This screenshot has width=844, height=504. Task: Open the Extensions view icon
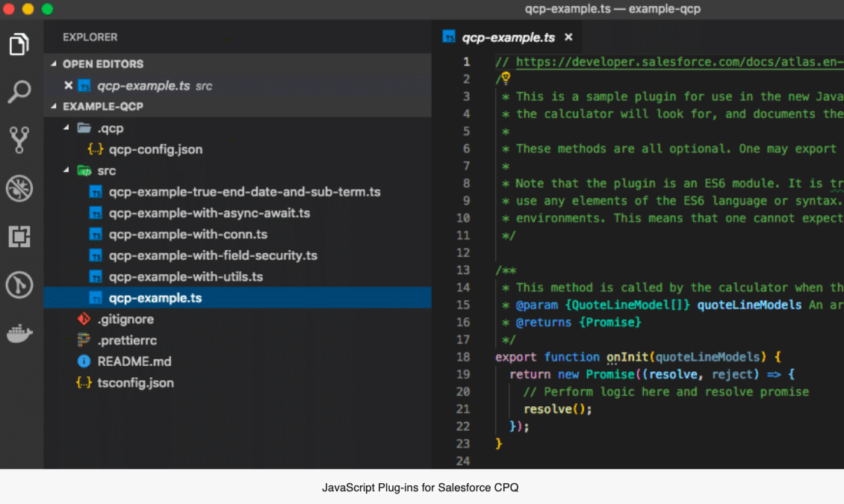19,237
